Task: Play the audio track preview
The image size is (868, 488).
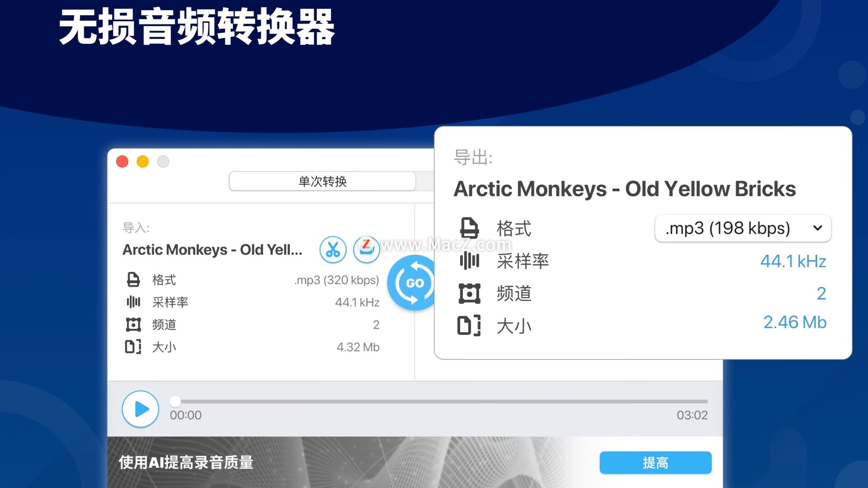Action: tap(141, 409)
